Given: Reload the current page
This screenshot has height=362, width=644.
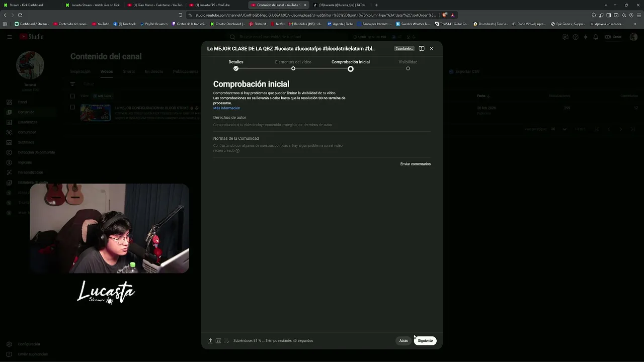Looking at the screenshot, I should 20,15.
